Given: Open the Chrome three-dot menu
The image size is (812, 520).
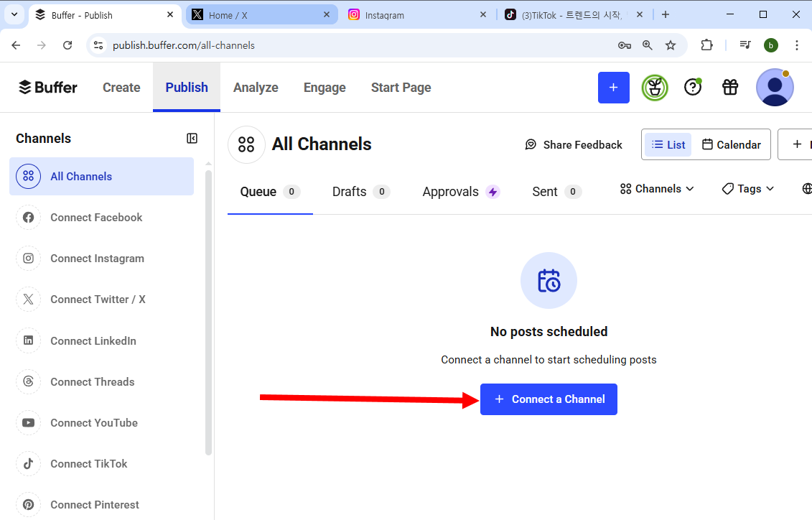Looking at the screenshot, I should (796, 45).
